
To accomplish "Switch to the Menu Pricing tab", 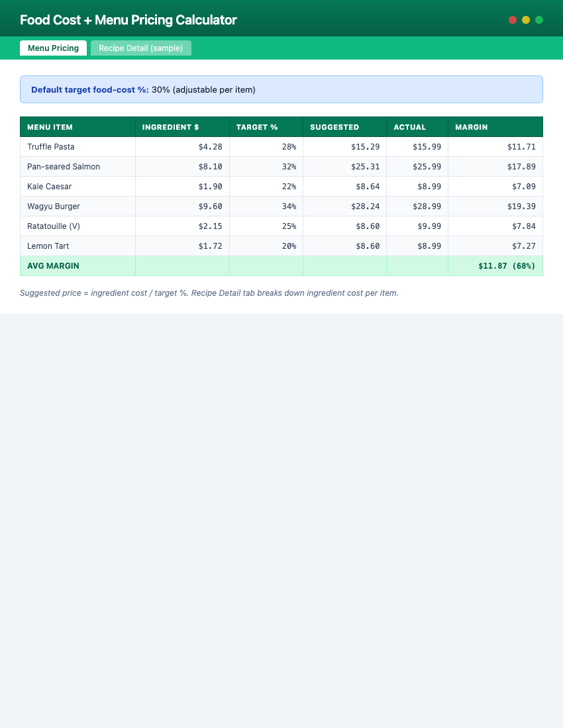I will [x=53, y=48].
